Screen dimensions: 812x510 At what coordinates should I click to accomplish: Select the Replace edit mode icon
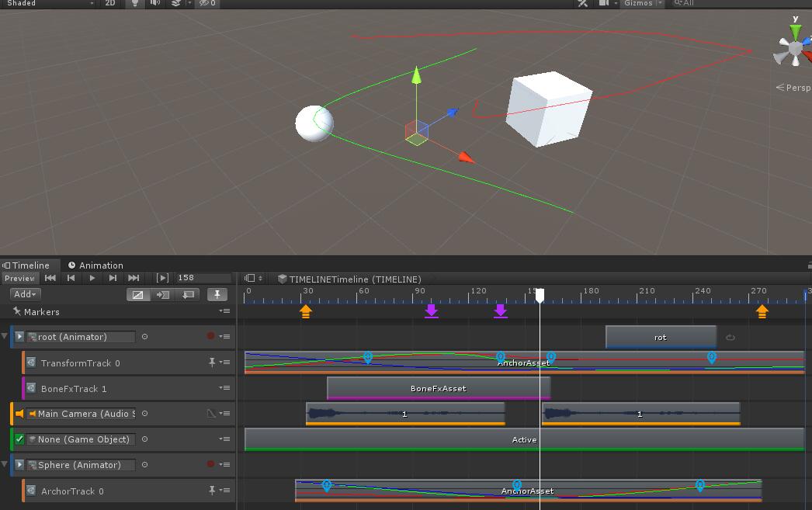tap(187, 295)
